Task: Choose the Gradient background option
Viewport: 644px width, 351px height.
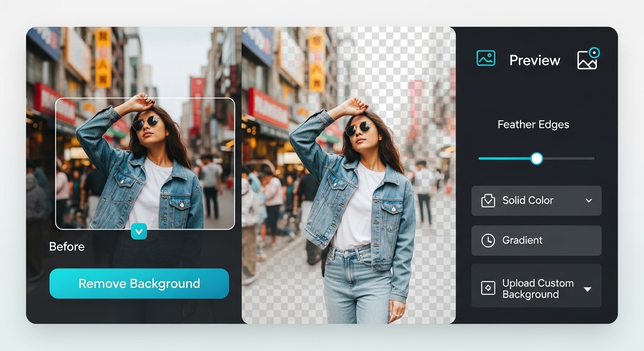Action: coord(522,240)
